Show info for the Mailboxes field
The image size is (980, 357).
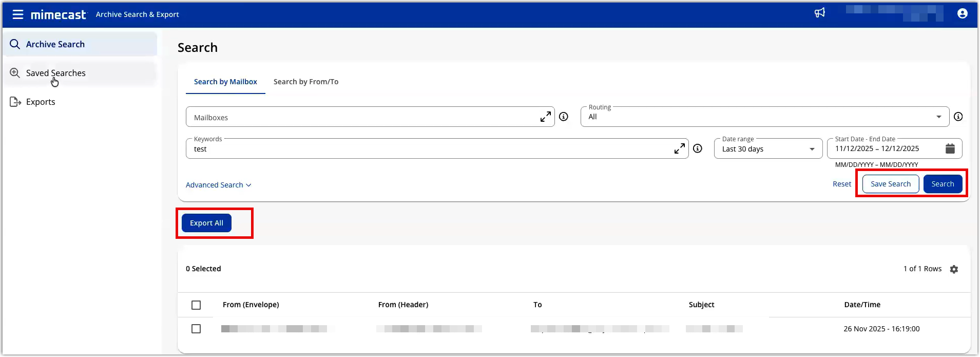click(564, 117)
